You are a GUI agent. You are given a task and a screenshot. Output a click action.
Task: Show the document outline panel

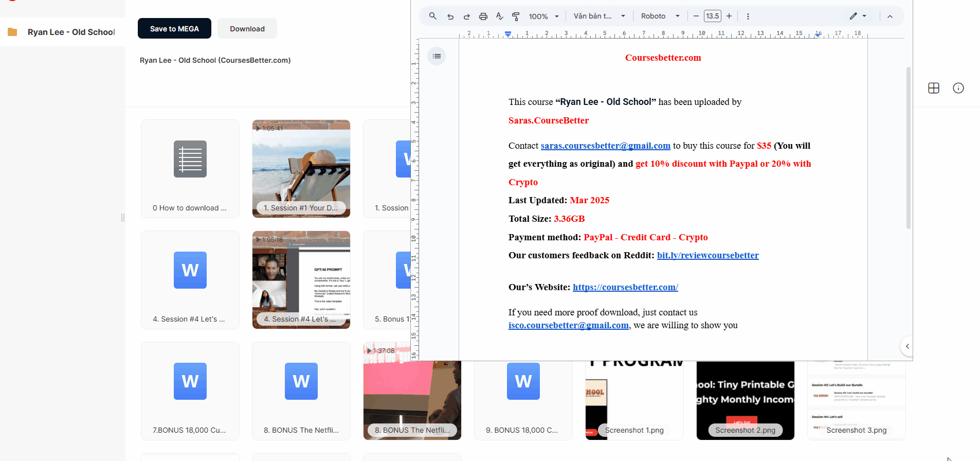coord(437,56)
